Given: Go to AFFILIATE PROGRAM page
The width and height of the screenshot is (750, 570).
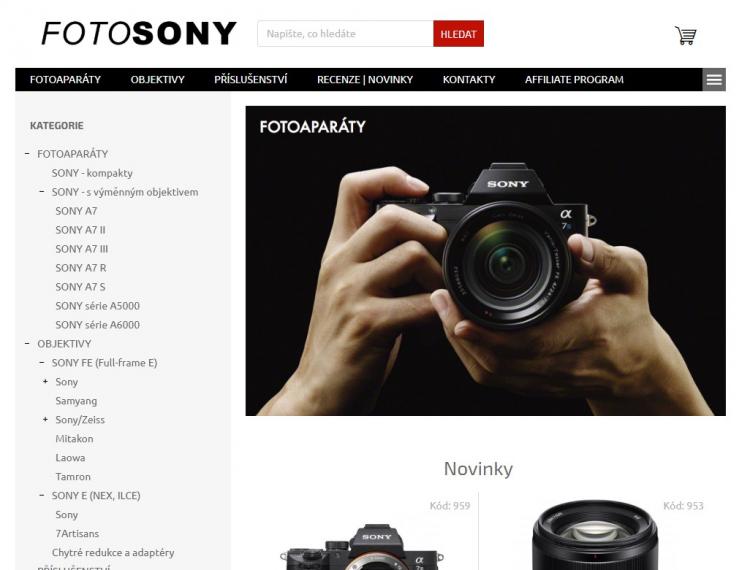Looking at the screenshot, I should click(x=574, y=79).
